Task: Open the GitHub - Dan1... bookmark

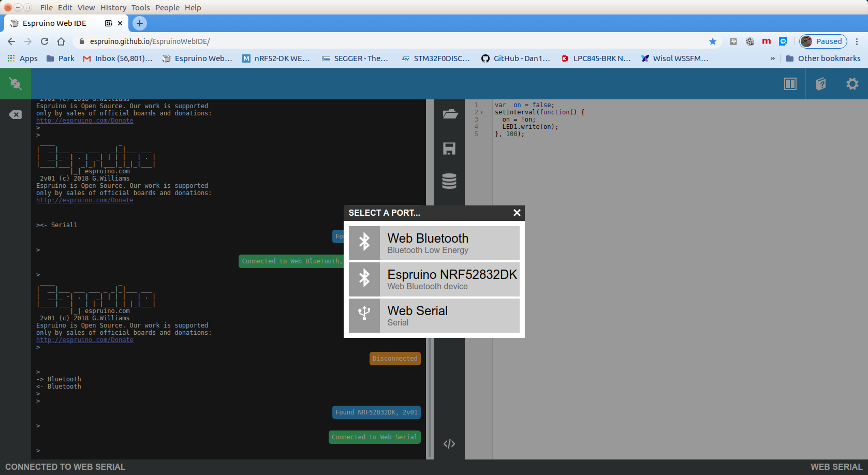Action: point(516,58)
